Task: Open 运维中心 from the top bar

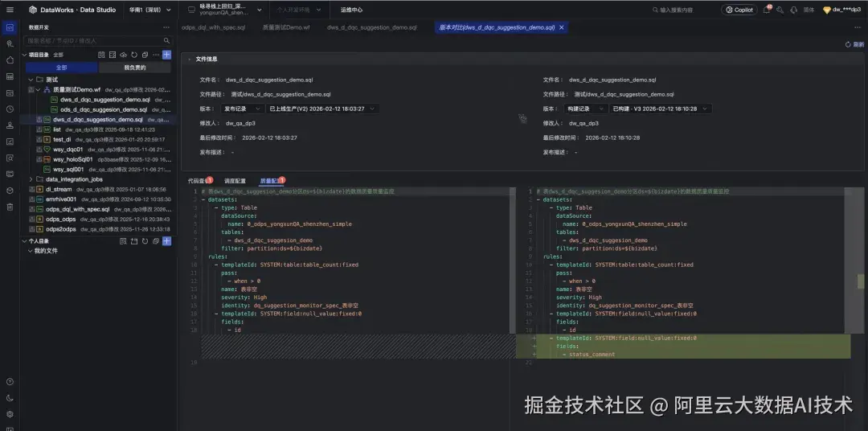Action: [351, 10]
